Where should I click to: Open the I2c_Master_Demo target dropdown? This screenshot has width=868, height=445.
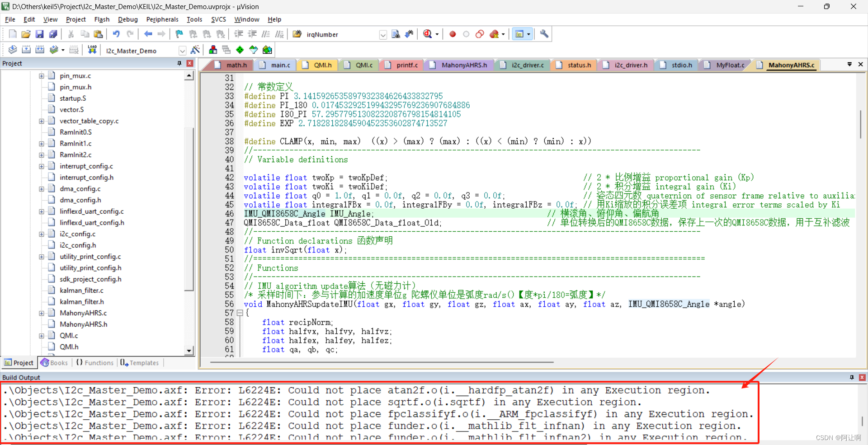tap(183, 50)
